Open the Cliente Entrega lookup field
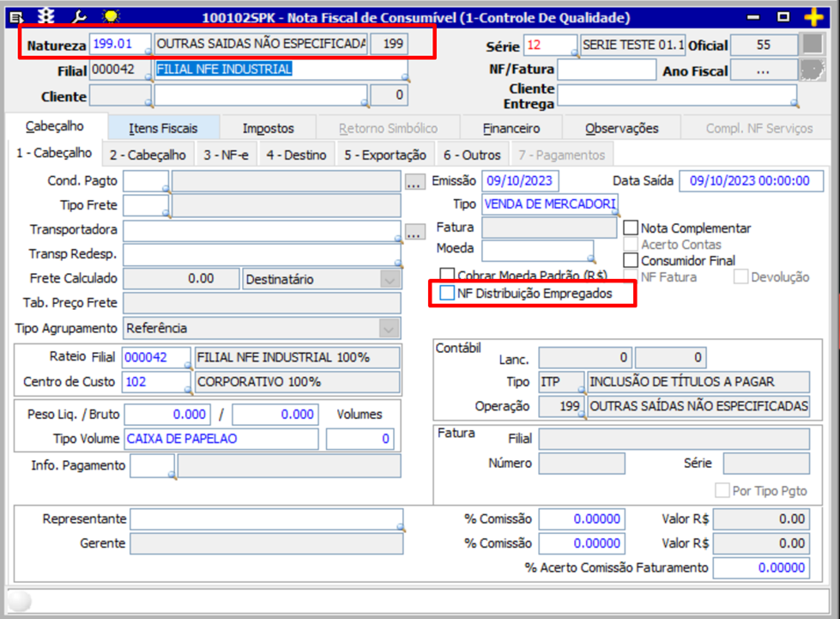840x619 pixels. click(678, 96)
